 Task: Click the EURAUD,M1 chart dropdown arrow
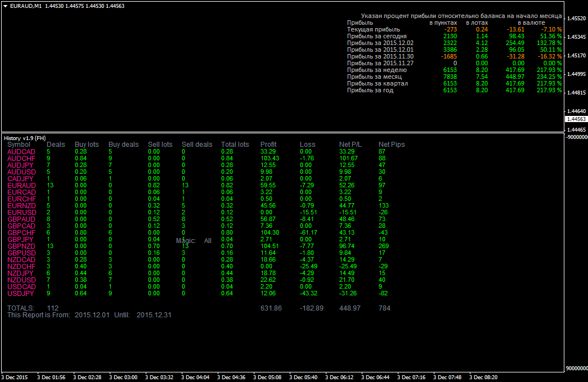(x=6, y=6)
